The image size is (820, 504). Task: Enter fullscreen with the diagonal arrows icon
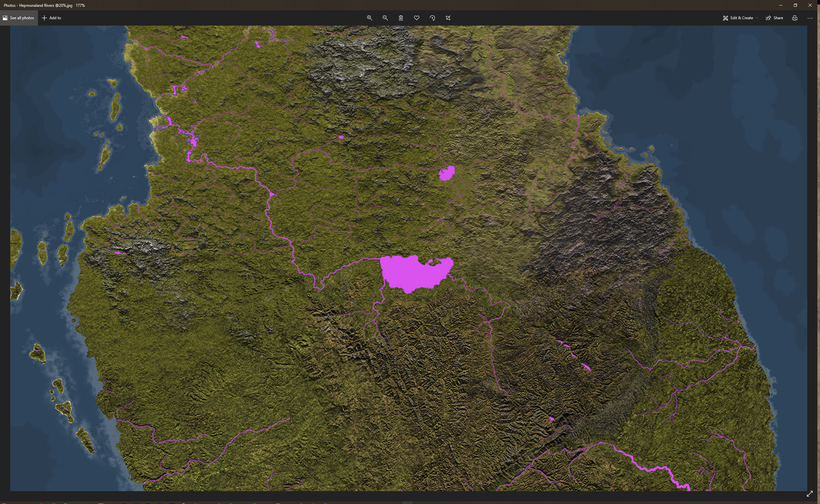coord(810,494)
